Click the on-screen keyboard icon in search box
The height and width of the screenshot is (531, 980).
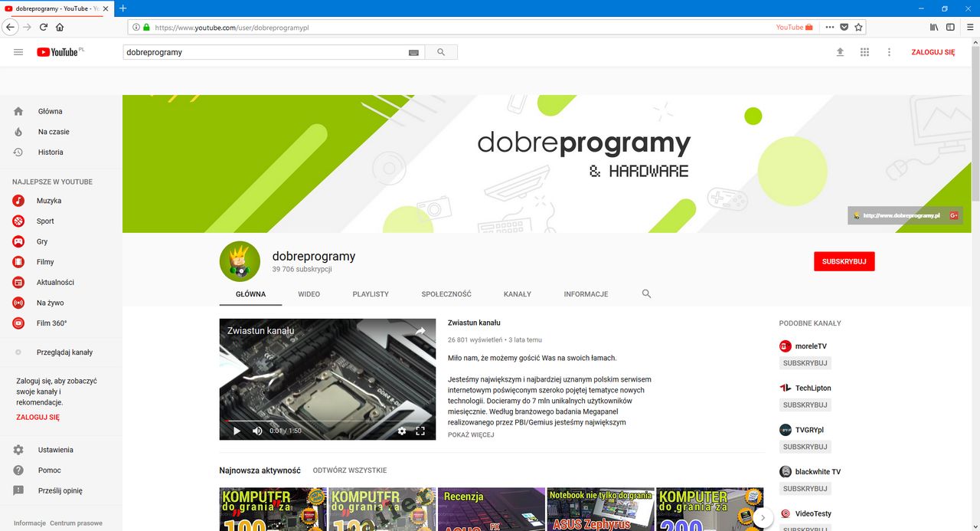coord(413,53)
